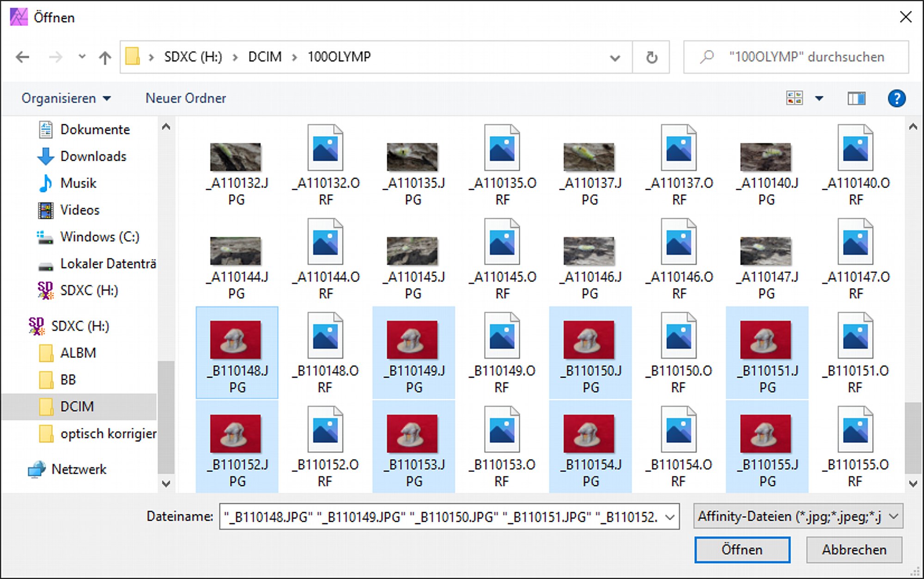Open the help question mark icon
Viewport: 924px width, 579px height.
(896, 98)
